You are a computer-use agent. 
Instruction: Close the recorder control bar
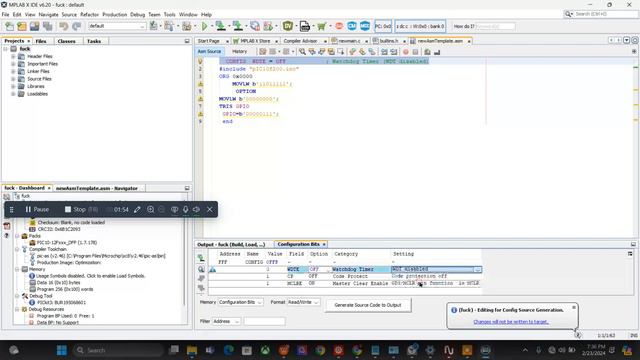(210, 209)
